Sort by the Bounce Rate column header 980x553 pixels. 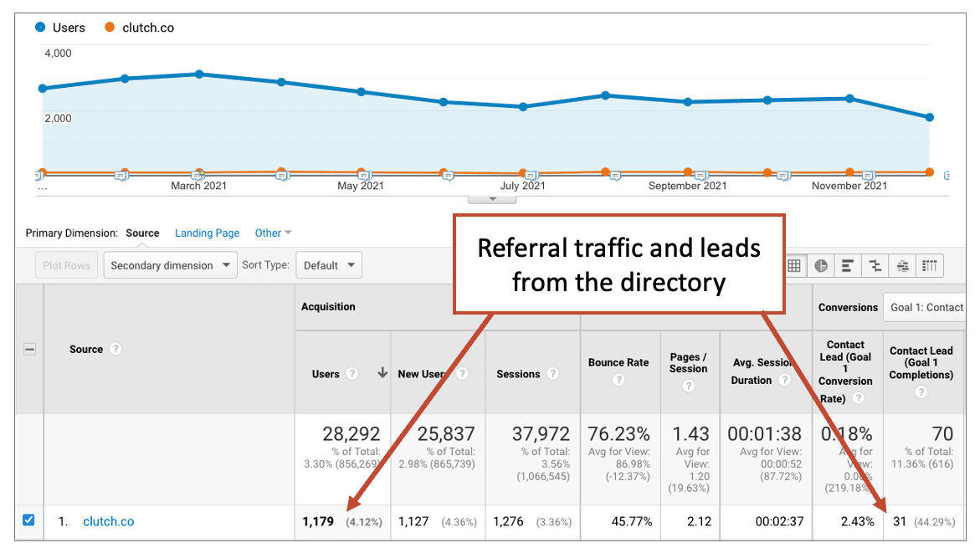[x=618, y=362]
